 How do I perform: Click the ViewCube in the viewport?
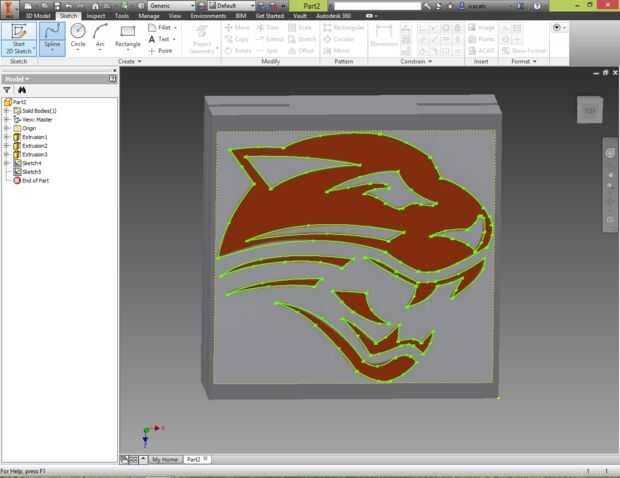(590, 110)
